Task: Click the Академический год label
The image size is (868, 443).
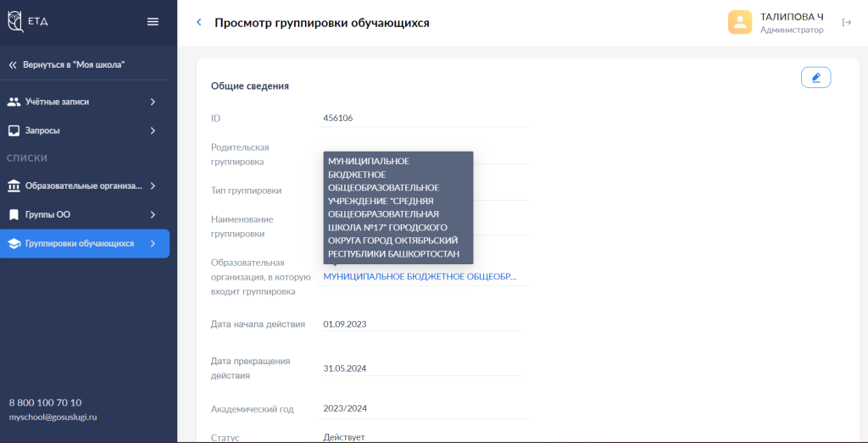Action: pyautogui.click(x=253, y=409)
